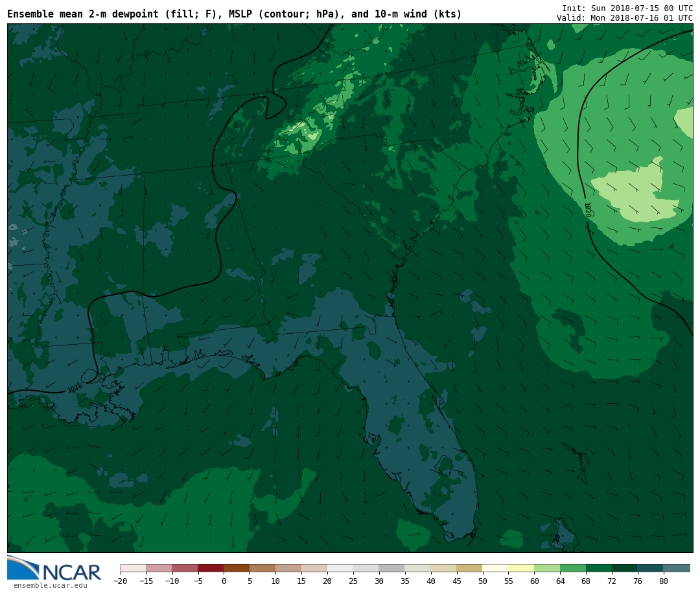Click the 72 colorbar tick label

point(612,581)
